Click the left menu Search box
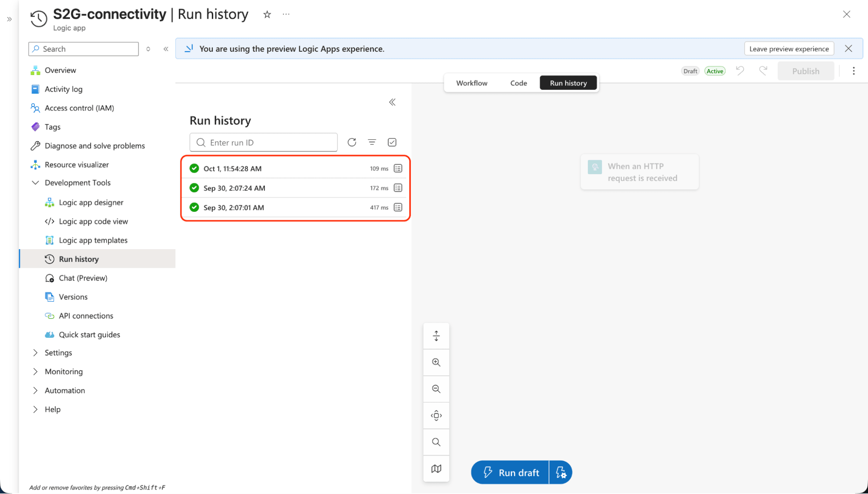Image resolution: width=868 pixels, height=494 pixels. (x=83, y=49)
